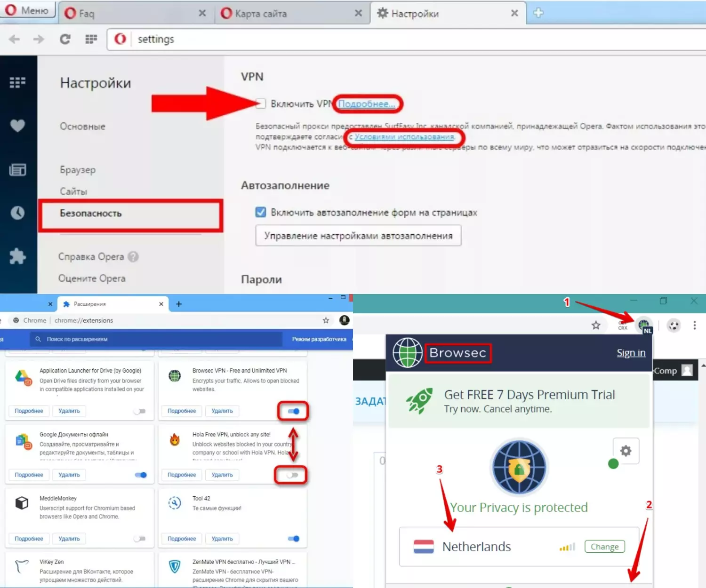Open the Opera Меню dropdown
The height and width of the screenshot is (588, 706).
[28, 10]
